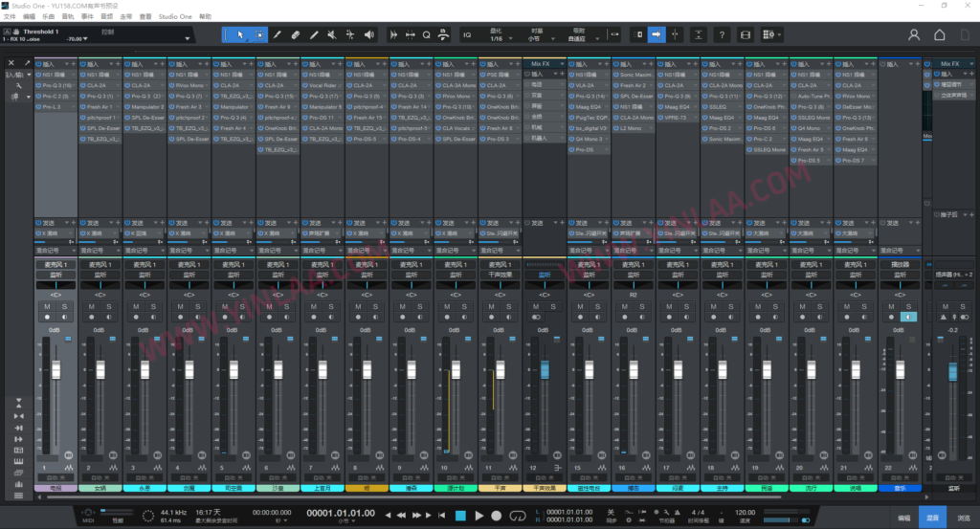
Task: Switch to the 编辑 view button at bottom right
Action: pos(904,516)
